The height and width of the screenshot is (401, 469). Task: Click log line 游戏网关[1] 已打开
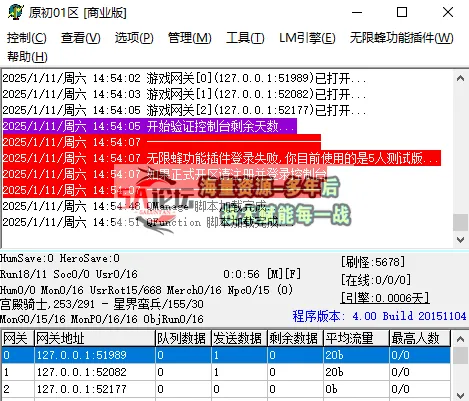[184, 94]
